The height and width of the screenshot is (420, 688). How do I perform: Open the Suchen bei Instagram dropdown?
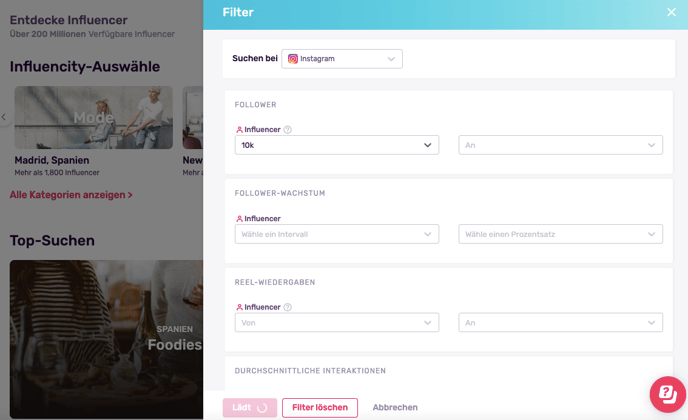tap(342, 59)
